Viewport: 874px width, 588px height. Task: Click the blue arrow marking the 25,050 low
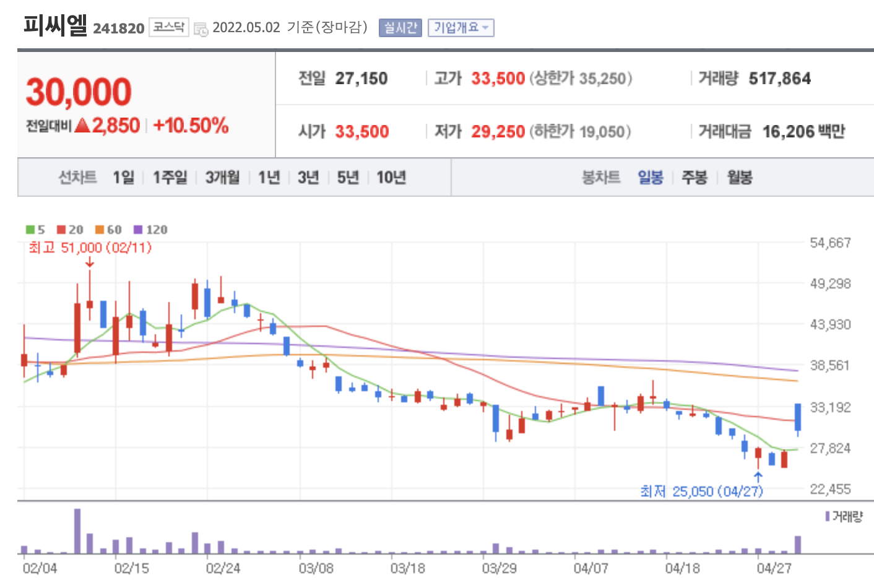[758, 477]
